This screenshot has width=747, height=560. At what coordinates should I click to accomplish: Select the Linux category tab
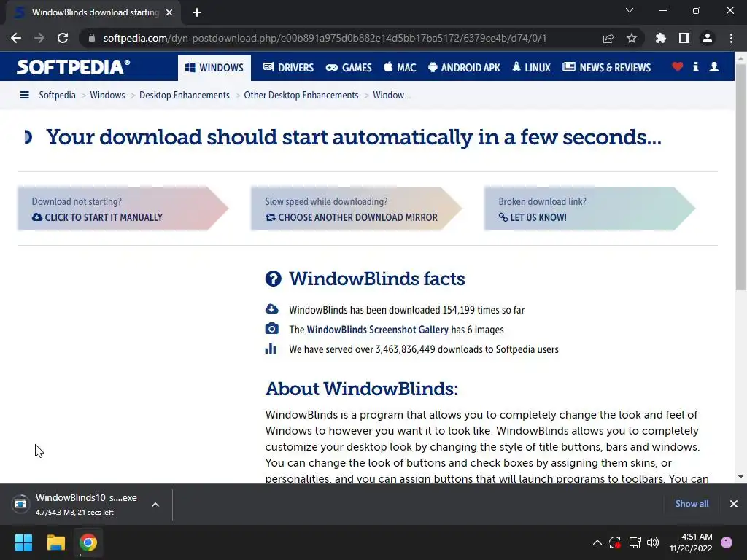pyautogui.click(x=531, y=68)
